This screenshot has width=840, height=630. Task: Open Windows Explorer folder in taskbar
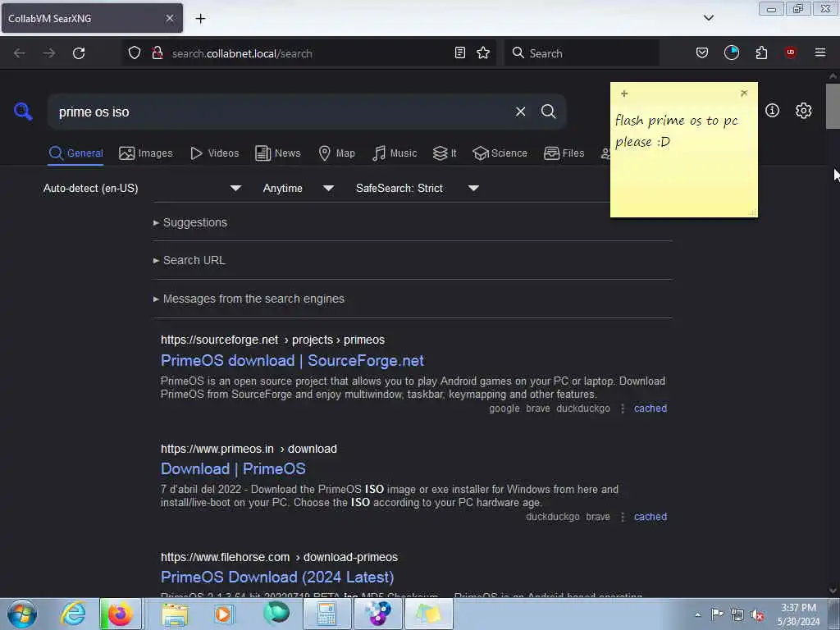176,614
